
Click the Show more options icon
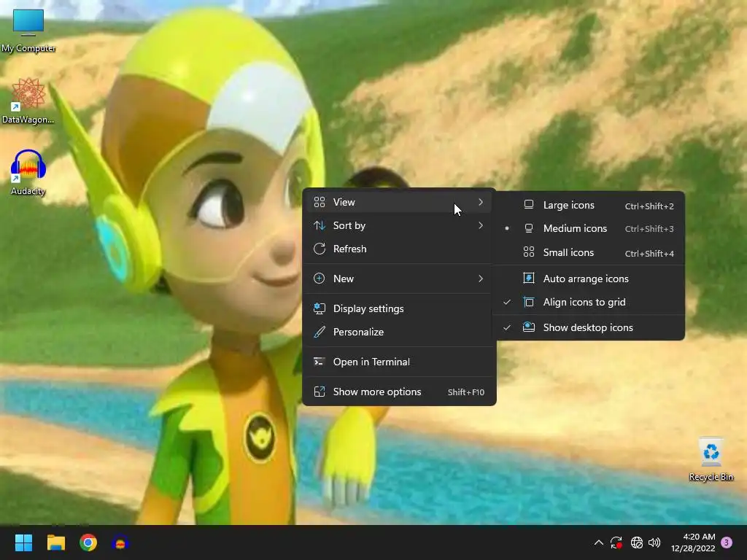coord(320,392)
